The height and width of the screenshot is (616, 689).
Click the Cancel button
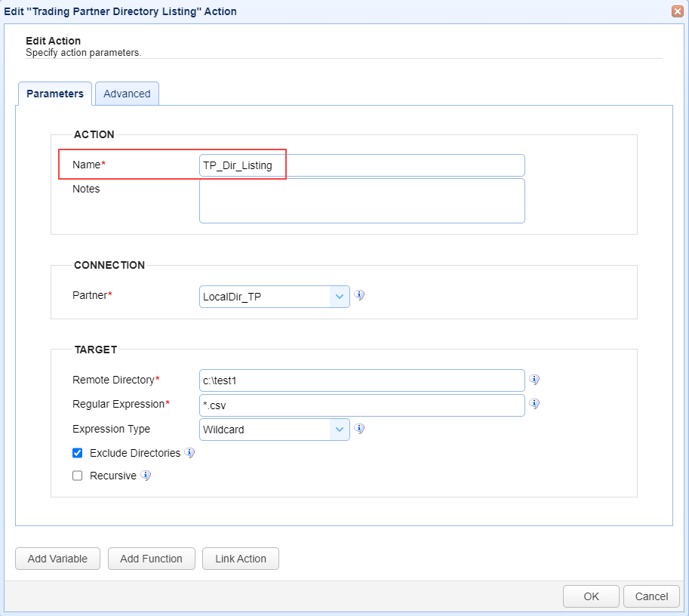click(651, 596)
